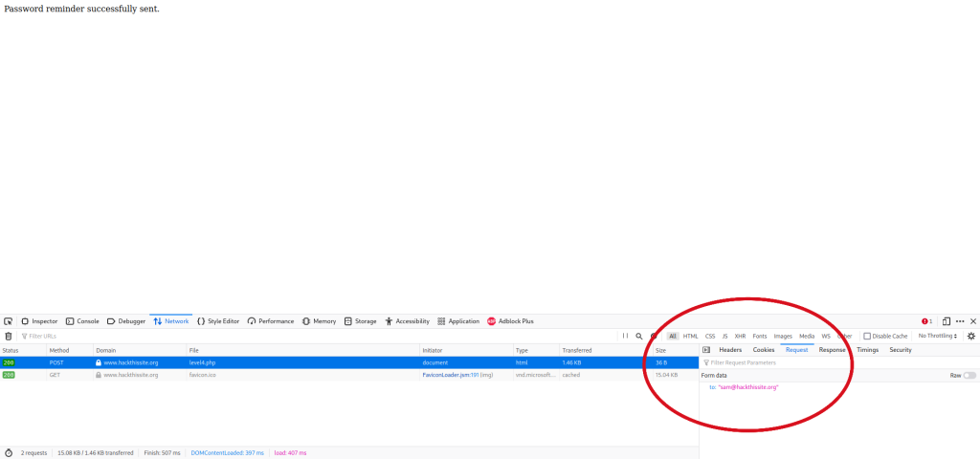
Task: Select the favicon.ico GET request row
Action: [x=287, y=375]
